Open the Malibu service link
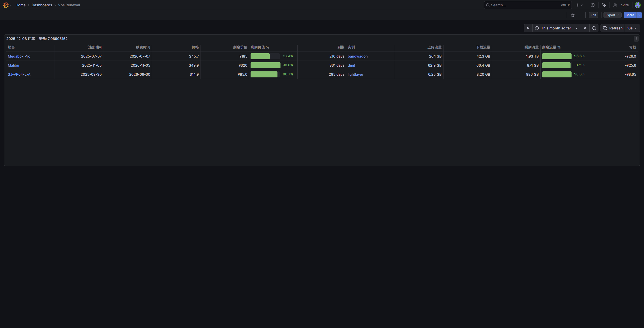Viewport: 644px width, 328px height. (13, 65)
